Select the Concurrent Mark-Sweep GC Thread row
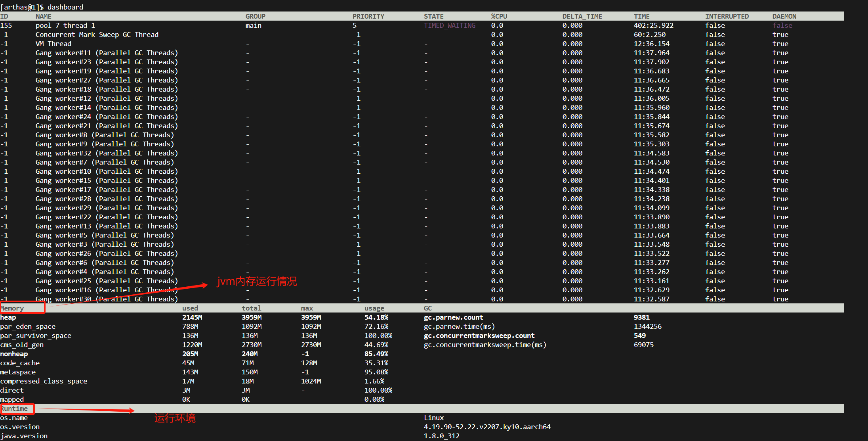 (x=97, y=35)
